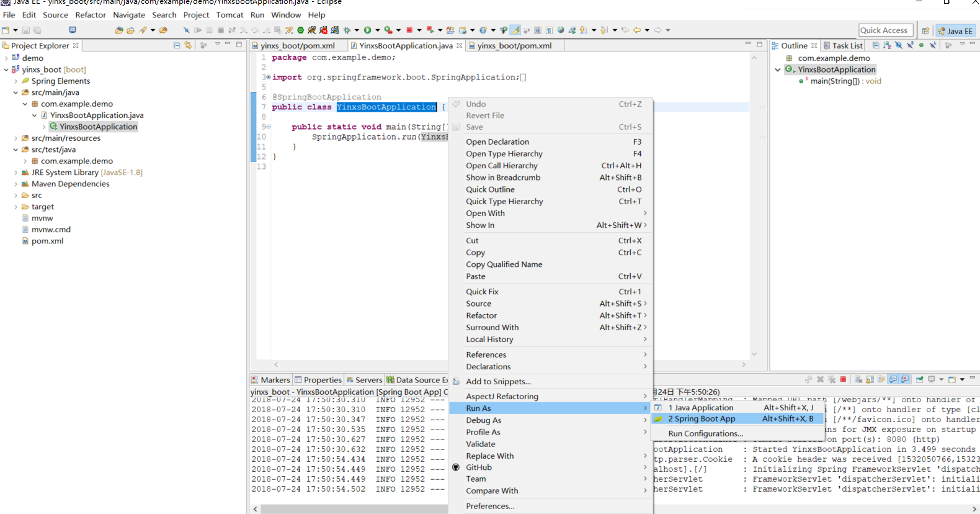Expand Maven Dependencies node
The height and width of the screenshot is (514, 980).
click(16, 184)
